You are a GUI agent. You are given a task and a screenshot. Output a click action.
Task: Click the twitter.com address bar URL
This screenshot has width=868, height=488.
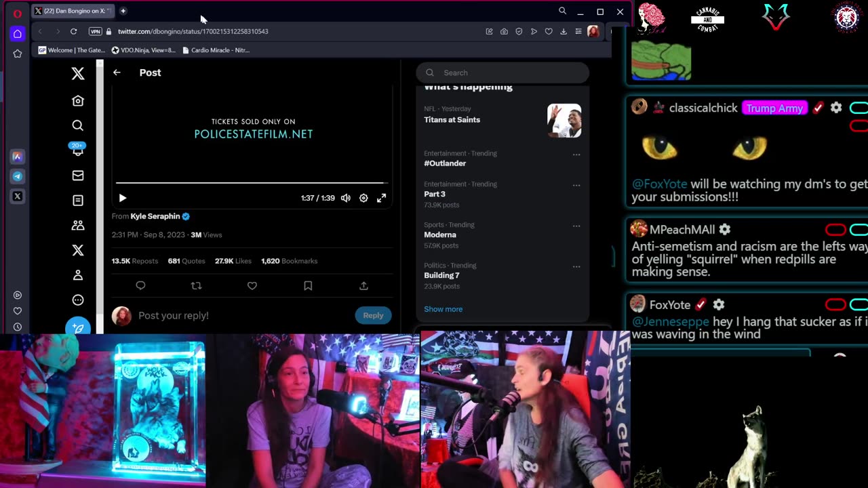pyautogui.click(x=193, y=31)
